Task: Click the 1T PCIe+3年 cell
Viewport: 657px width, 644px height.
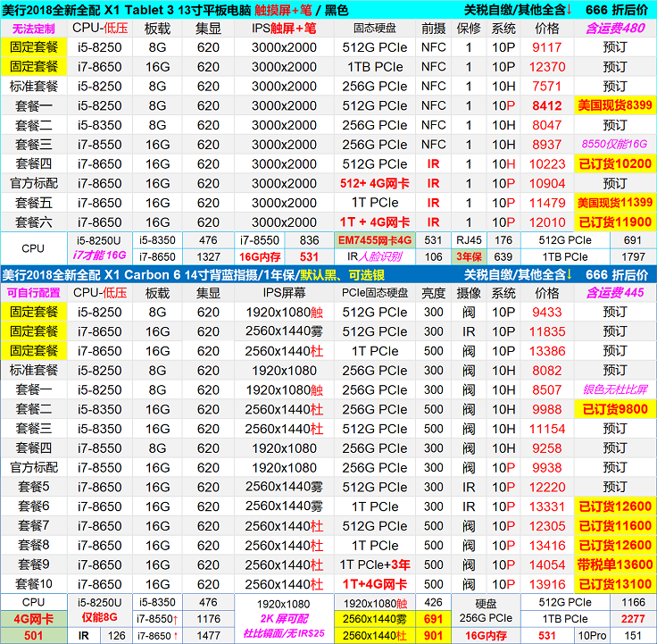Action: (375, 565)
